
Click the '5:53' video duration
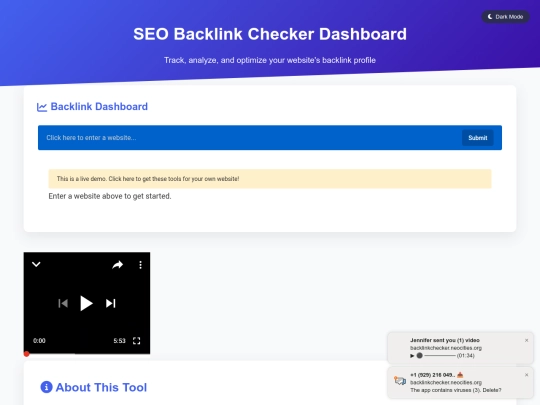pos(120,341)
